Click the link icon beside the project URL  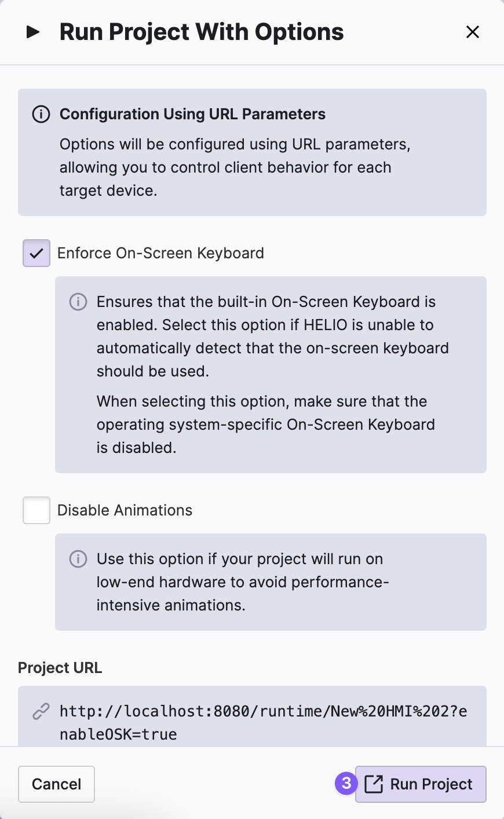[41, 711]
